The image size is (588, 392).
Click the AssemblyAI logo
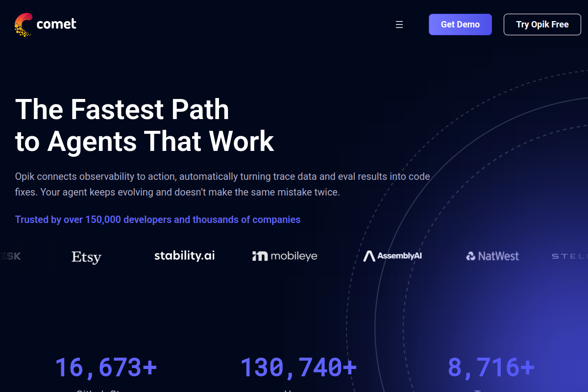pos(392,256)
